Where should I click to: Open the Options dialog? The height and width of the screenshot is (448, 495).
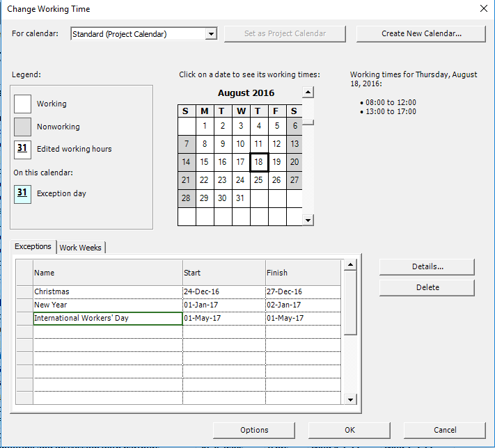pos(254,430)
